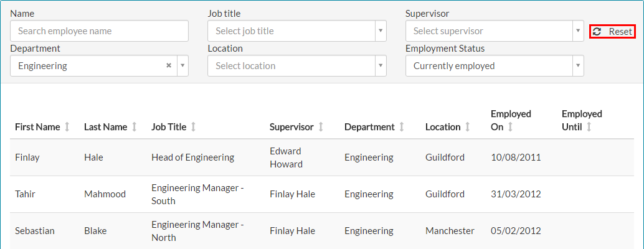Image resolution: width=644 pixels, height=249 pixels.
Task: Click the Department sort icon
Action: pos(402,127)
